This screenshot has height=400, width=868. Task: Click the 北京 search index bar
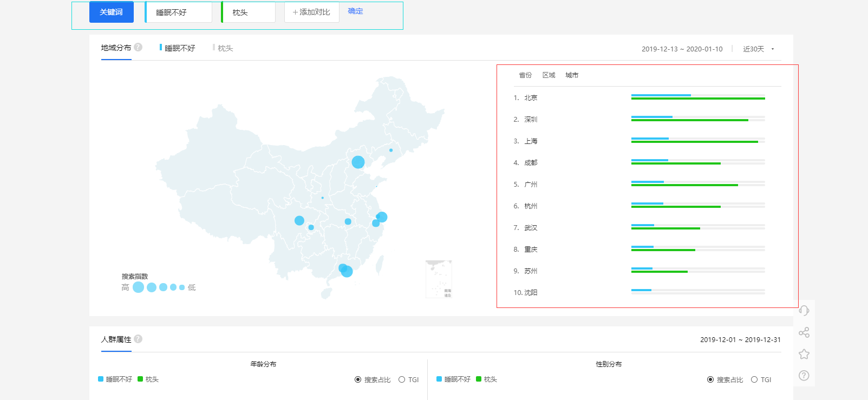698,97
